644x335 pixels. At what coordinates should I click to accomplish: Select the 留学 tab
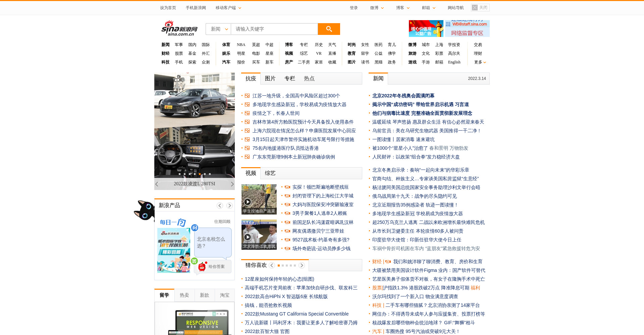(164, 295)
